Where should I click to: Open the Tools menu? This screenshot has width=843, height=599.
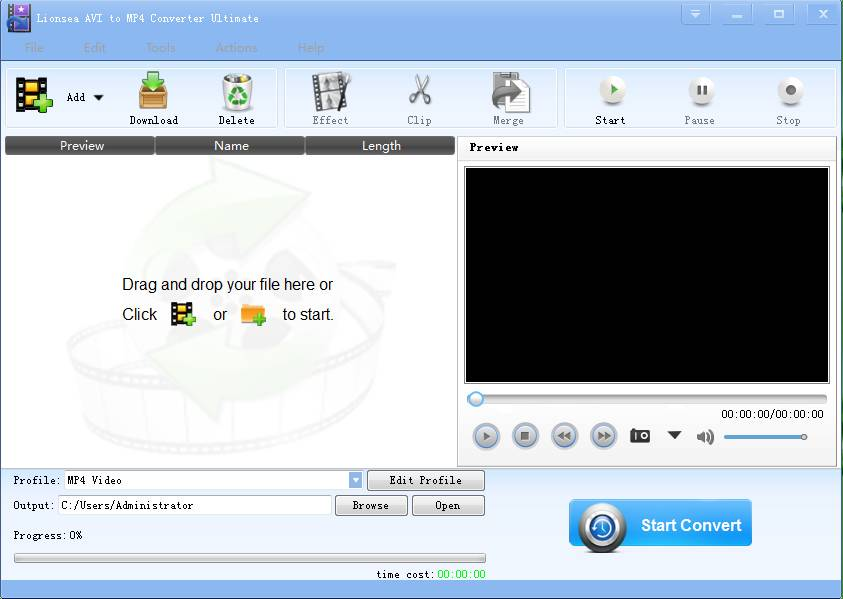pos(161,48)
